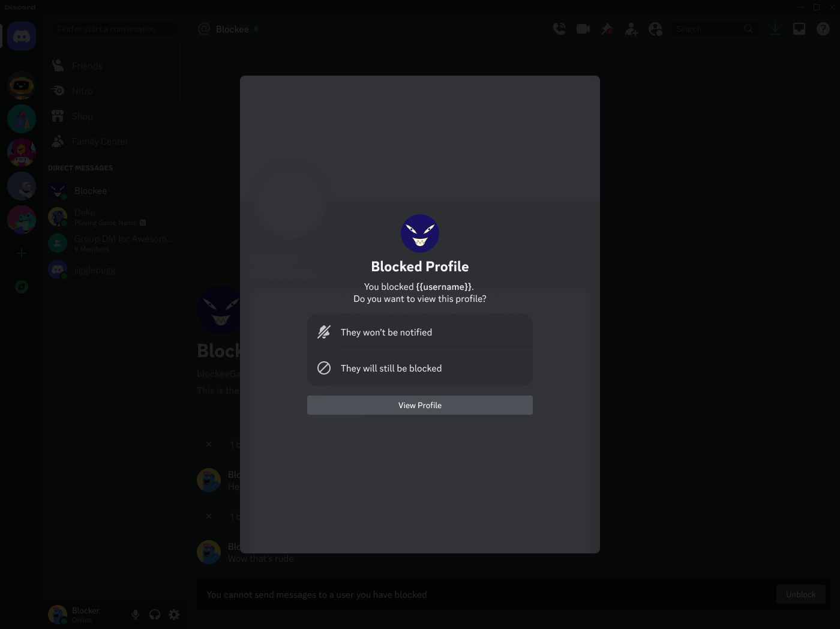The image size is (840, 629).
Task: Click the green update download icon
Action: 775,28
